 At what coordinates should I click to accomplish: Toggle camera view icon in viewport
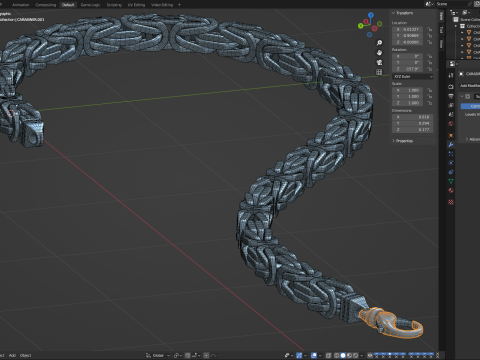(379, 62)
